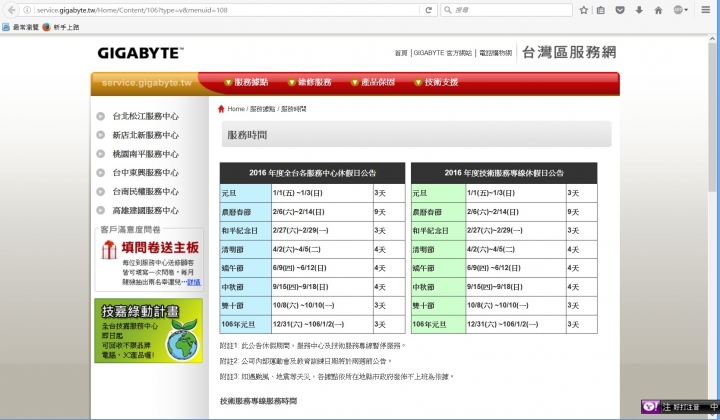Go to the browser home icon
Image resolution: width=720 pixels, height=420 pixels.
(658, 10)
